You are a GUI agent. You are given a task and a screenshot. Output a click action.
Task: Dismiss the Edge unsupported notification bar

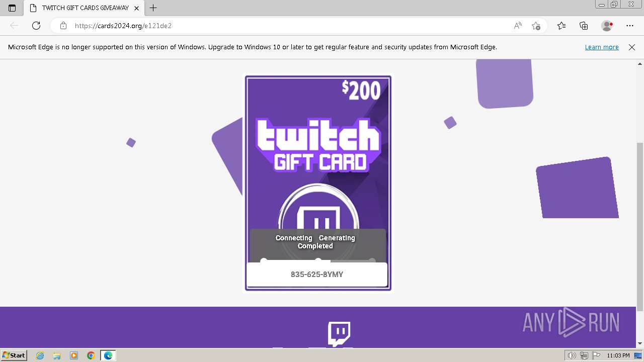[632, 47]
